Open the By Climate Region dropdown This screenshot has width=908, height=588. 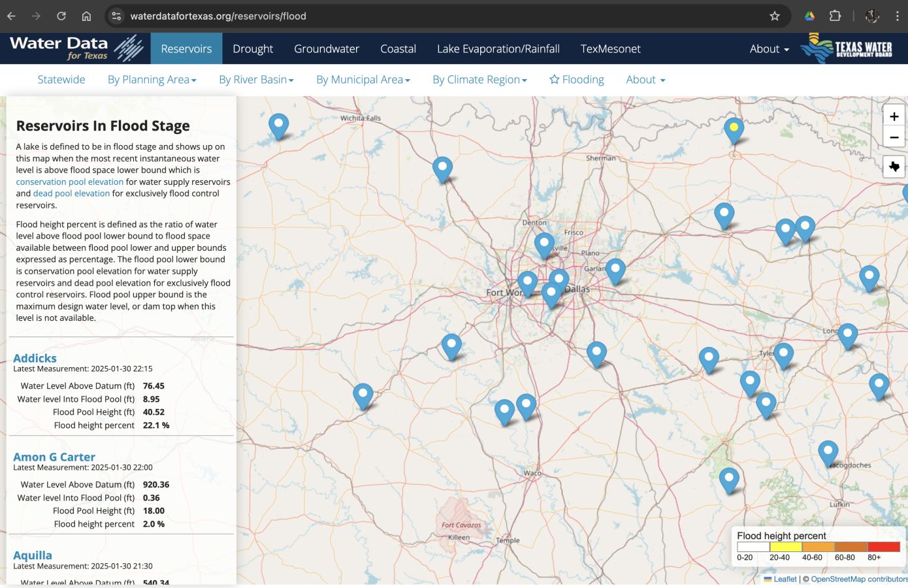479,80
